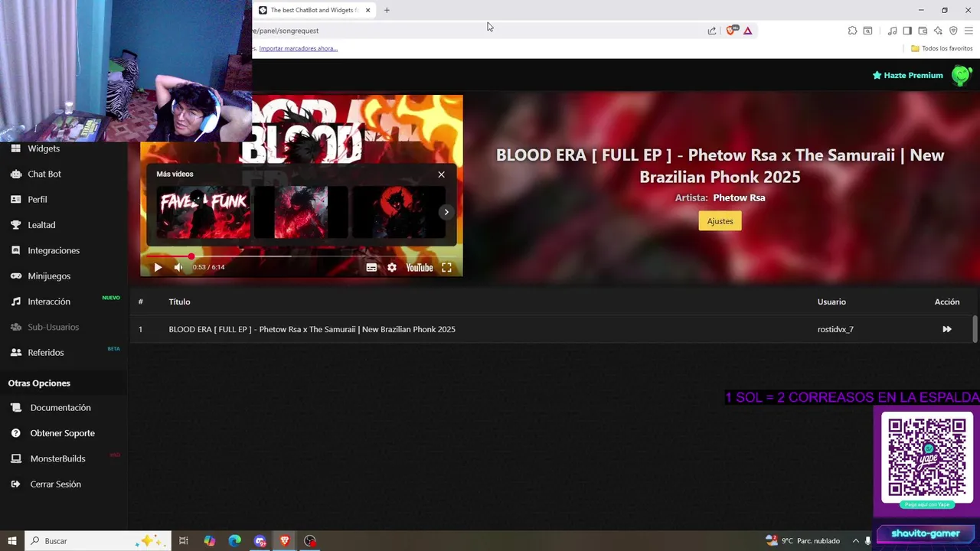Screen dimensions: 980x551
Task: Show hidden system tray icons
Action: click(856, 541)
